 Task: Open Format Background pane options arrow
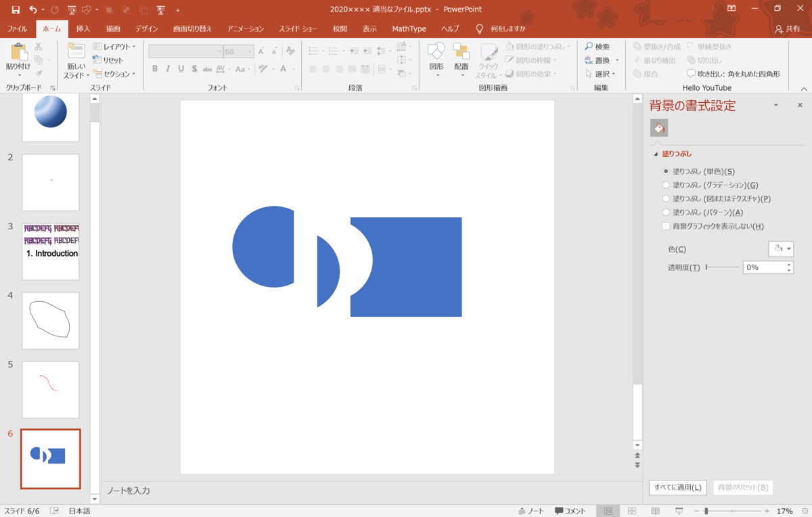pyautogui.click(x=776, y=106)
